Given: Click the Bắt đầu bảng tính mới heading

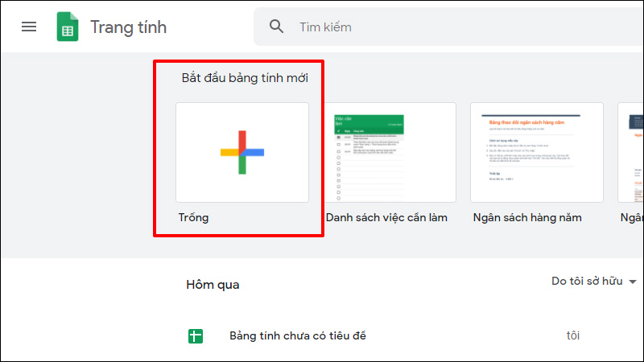Looking at the screenshot, I should coord(245,78).
